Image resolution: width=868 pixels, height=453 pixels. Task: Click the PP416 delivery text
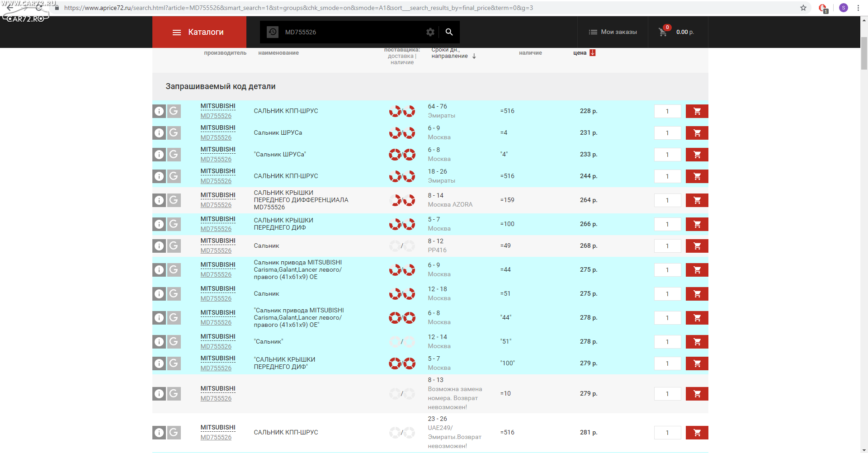[437, 250]
